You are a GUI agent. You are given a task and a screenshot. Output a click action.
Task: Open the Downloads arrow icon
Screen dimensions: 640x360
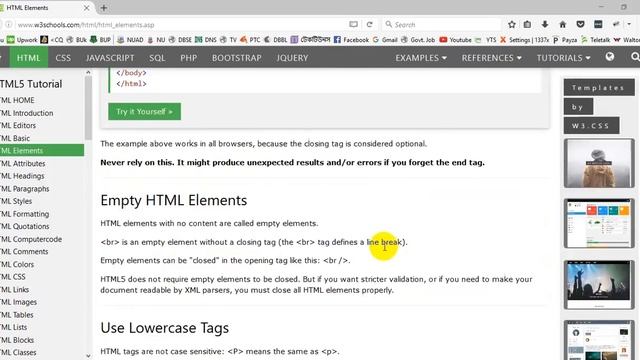tap(545, 24)
